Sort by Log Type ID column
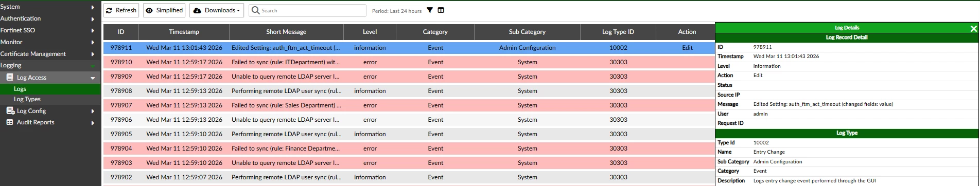 coord(618,32)
